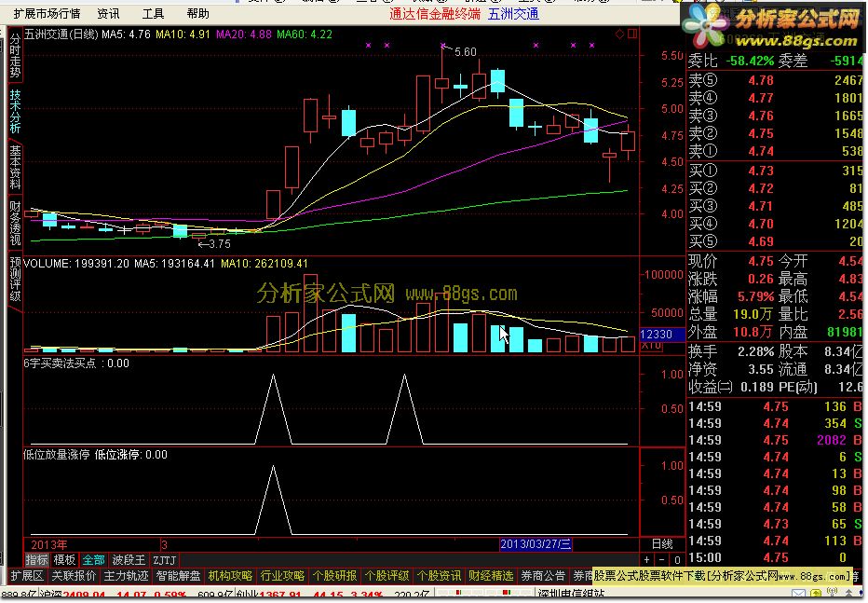Open the 机构攻略 bottom tab
The image size is (868, 603).
point(230,576)
